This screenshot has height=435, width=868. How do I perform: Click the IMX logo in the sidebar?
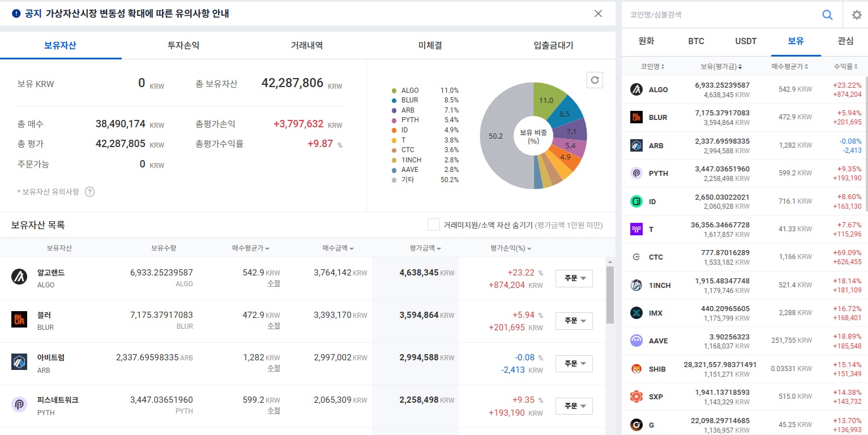point(636,313)
